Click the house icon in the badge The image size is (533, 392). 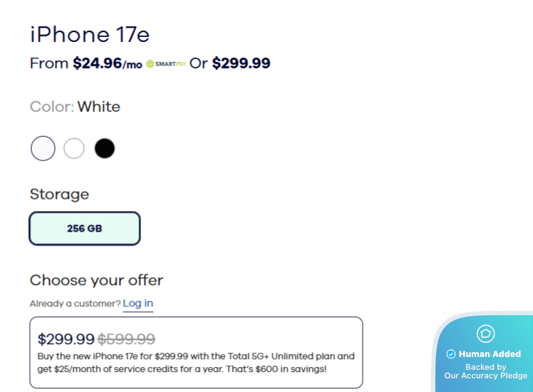tap(485, 334)
